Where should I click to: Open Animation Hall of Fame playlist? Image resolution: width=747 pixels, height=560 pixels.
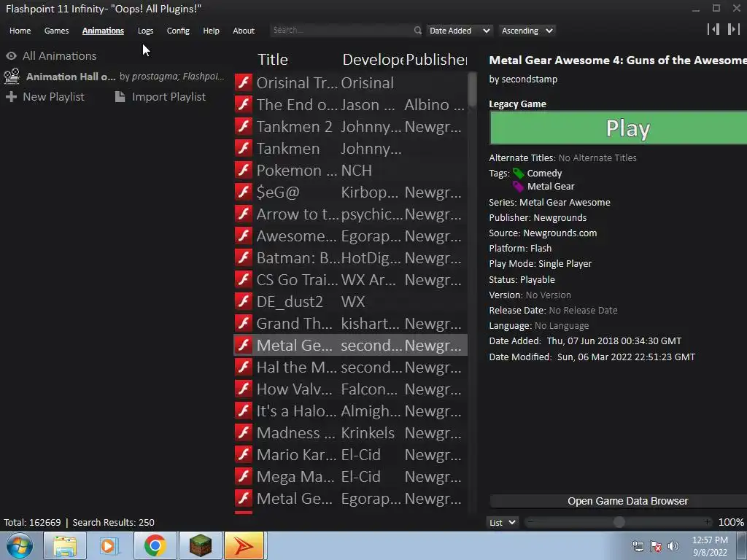tap(115, 76)
